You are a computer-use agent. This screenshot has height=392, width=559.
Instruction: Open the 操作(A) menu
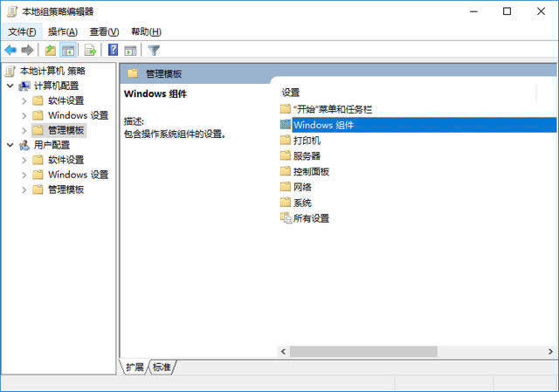[63, 31]
